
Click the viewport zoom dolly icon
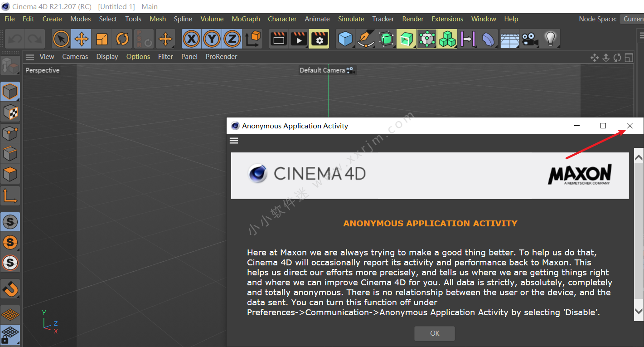606,57
